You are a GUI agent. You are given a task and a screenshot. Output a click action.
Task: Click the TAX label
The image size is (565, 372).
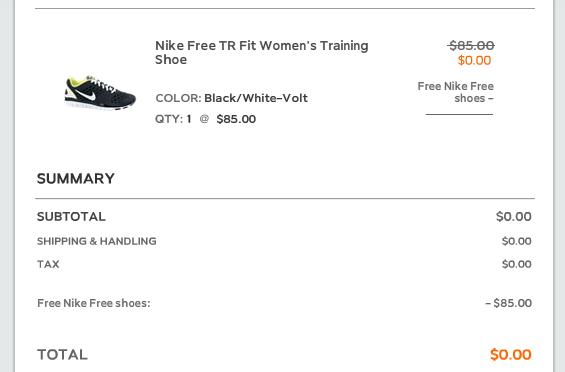[x=48, y=264]
